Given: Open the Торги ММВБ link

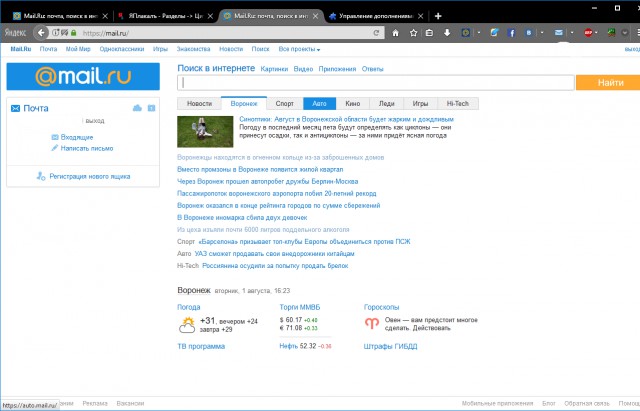Looking at the screenshot, I should (x=300, y=307).
